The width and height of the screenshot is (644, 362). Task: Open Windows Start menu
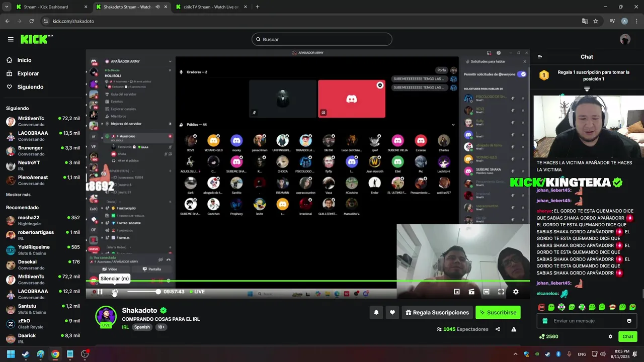click(x=11, y=354)
